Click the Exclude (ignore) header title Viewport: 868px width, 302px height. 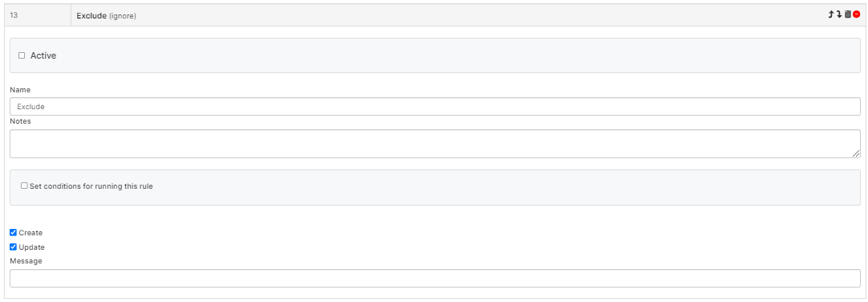(x=106, y=15)
